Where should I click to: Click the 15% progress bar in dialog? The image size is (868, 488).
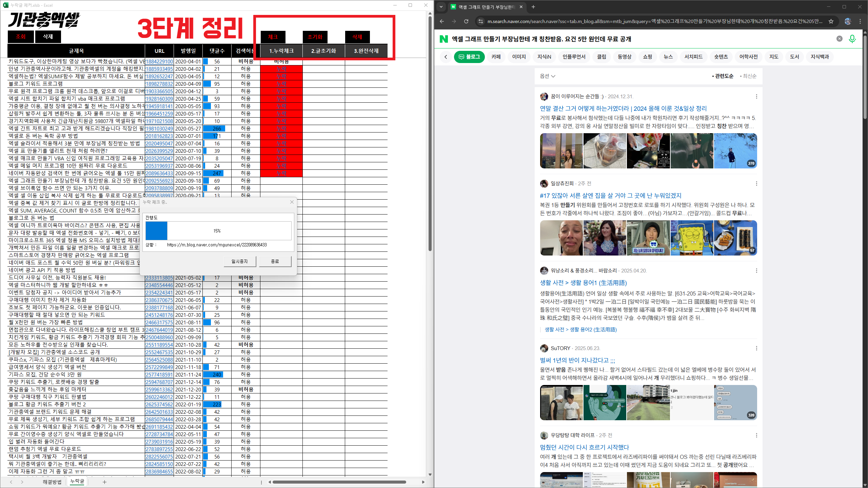pyautogui.click(x=218, y=231)
